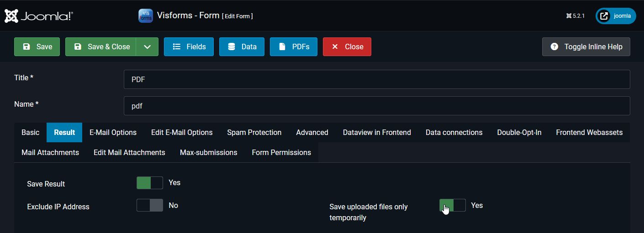Open Dataview in Frontend tab

tap(377, 132)
